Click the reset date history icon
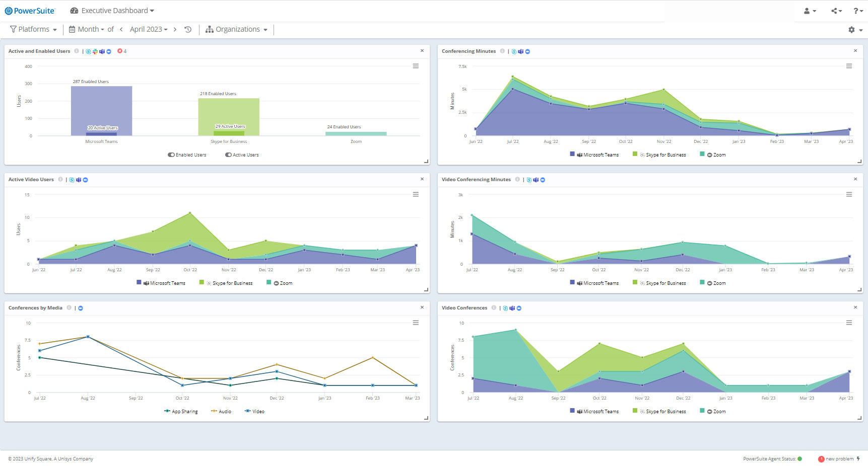Image resolution: width=868 pixels, height=466 pixels. tap(188, 29)
